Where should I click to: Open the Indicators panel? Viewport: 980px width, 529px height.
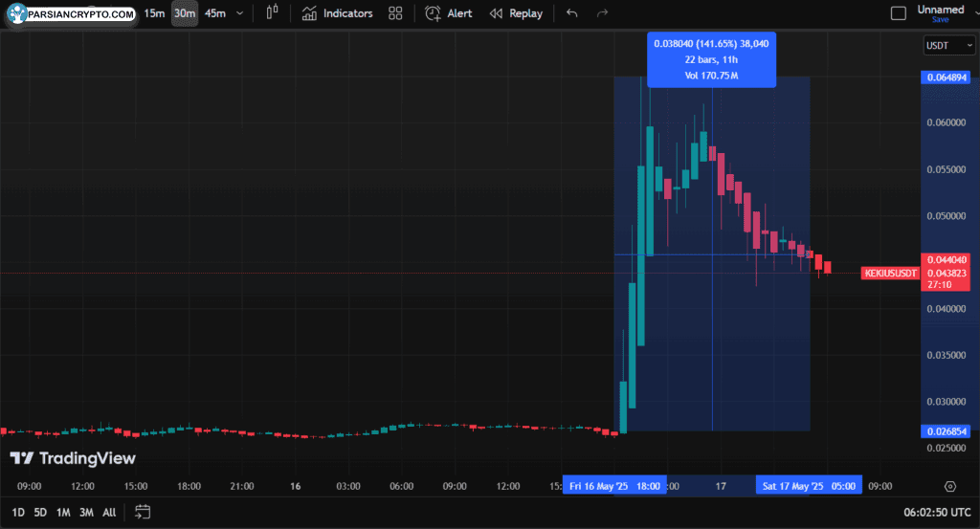337,13
